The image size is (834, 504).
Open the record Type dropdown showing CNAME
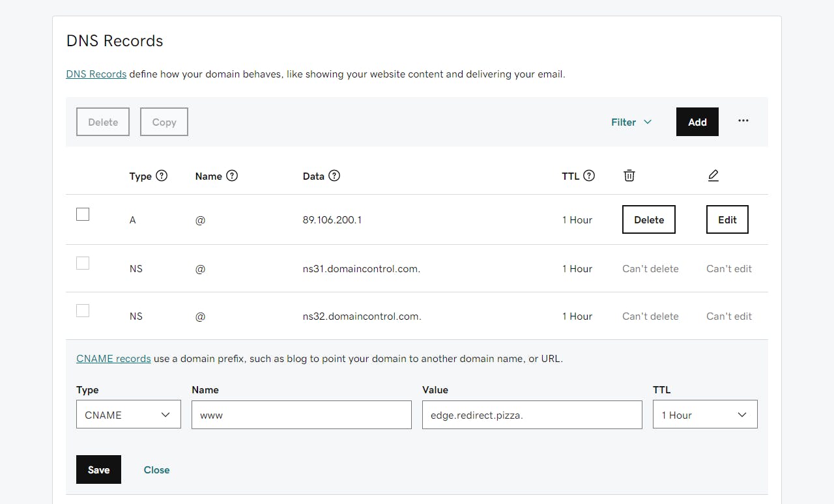pyautogui.click(x=128, y=415)
